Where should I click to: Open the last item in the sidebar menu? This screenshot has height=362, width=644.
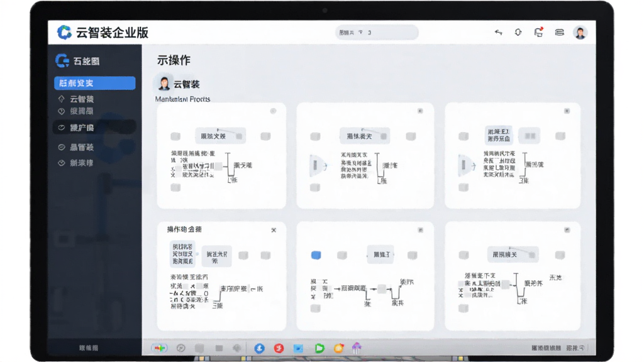pos(76,163)
